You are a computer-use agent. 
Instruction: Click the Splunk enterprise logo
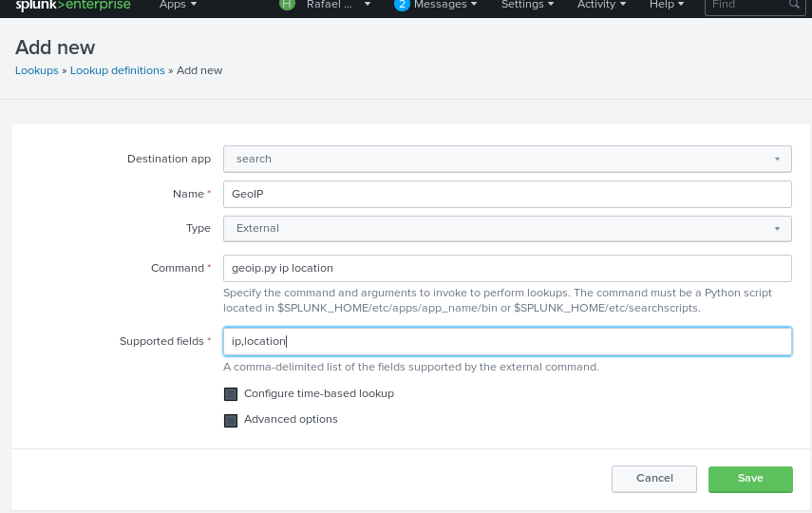click(x=72, y=5)
